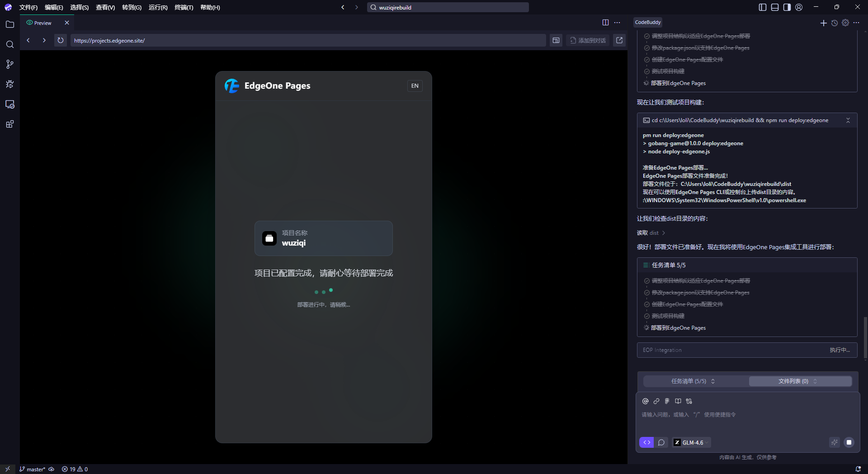The image size is (868, 474).
Task: Click the prompt enhance sparkle icon
Action: click(835, 442)
